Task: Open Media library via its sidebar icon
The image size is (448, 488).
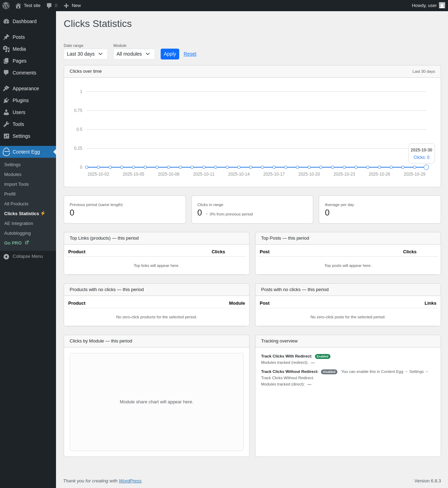Action: (x=6, y=49)
